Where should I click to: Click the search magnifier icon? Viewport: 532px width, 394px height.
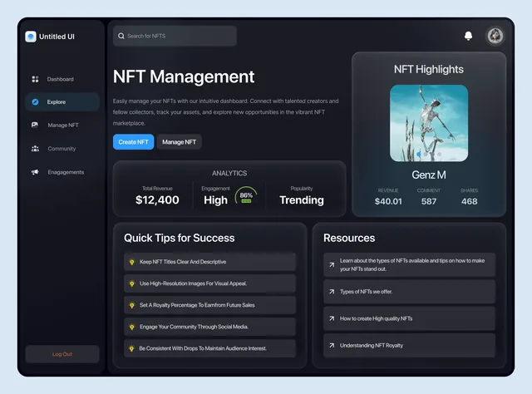pyautogui.click(x=121, y=36)
